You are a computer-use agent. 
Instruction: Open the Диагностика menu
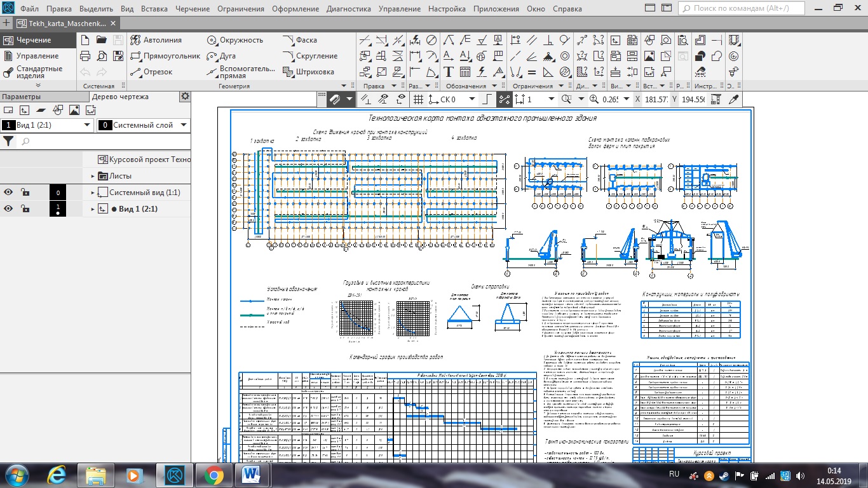coord(349,10)
